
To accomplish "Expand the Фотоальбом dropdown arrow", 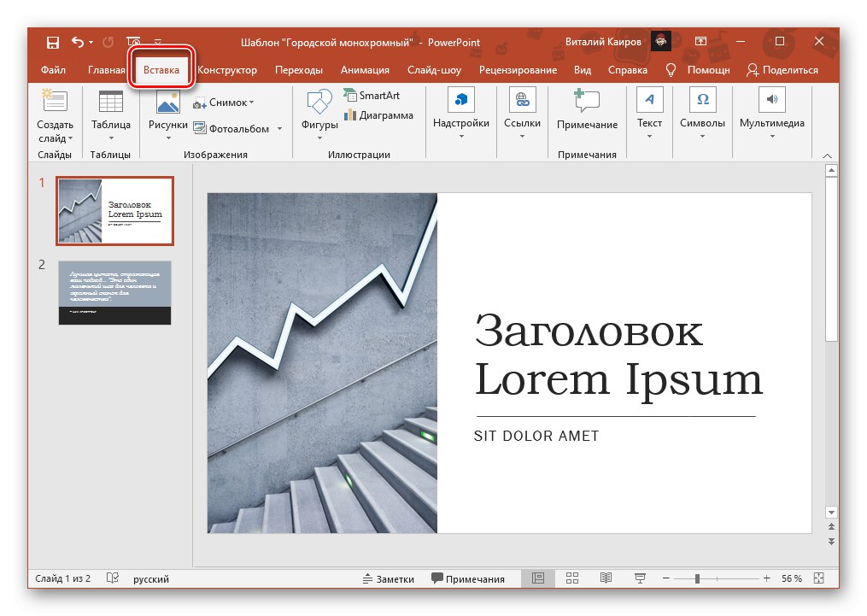I will point(278,129).
